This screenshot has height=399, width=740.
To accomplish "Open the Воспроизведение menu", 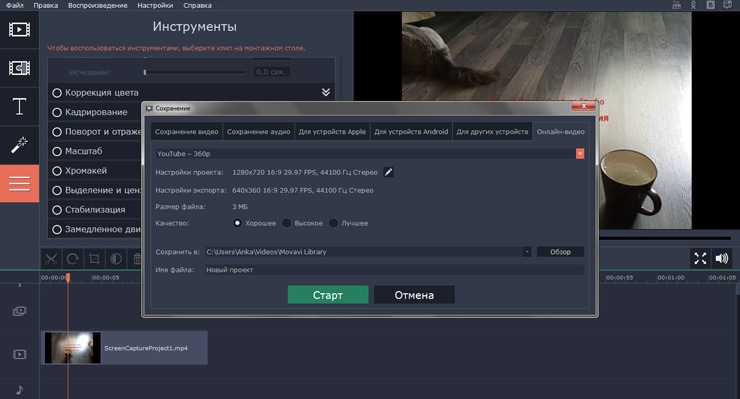I will 98,5.
